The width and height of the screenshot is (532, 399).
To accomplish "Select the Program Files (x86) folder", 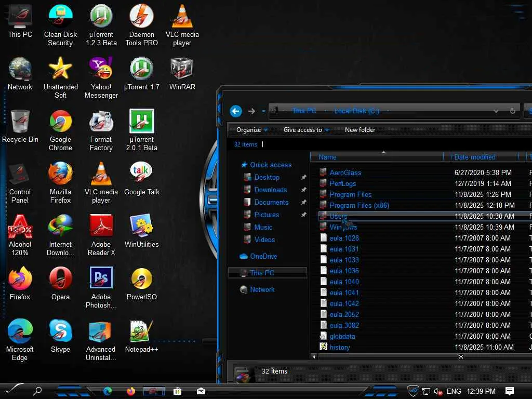I will 354,205.
